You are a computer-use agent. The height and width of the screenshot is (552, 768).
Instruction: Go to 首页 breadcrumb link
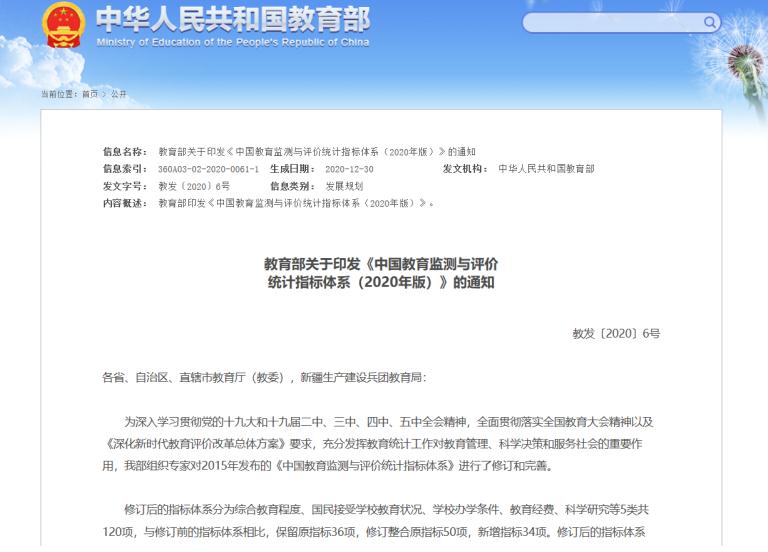click(x=90, y=94)
